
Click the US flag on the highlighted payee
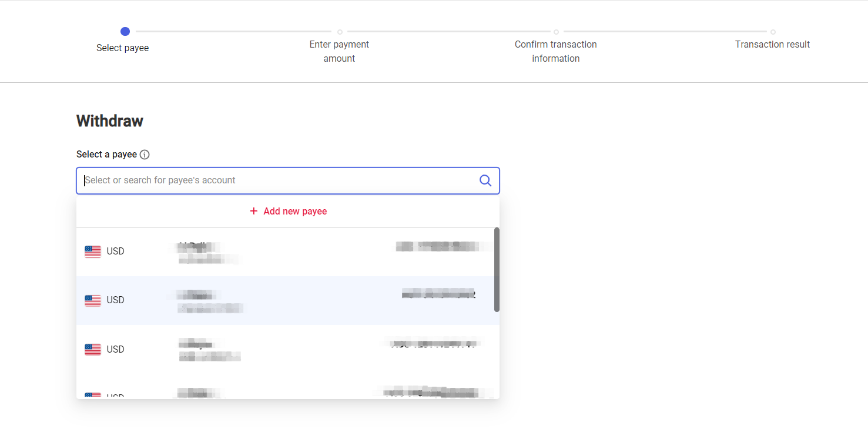coord(93,300)
